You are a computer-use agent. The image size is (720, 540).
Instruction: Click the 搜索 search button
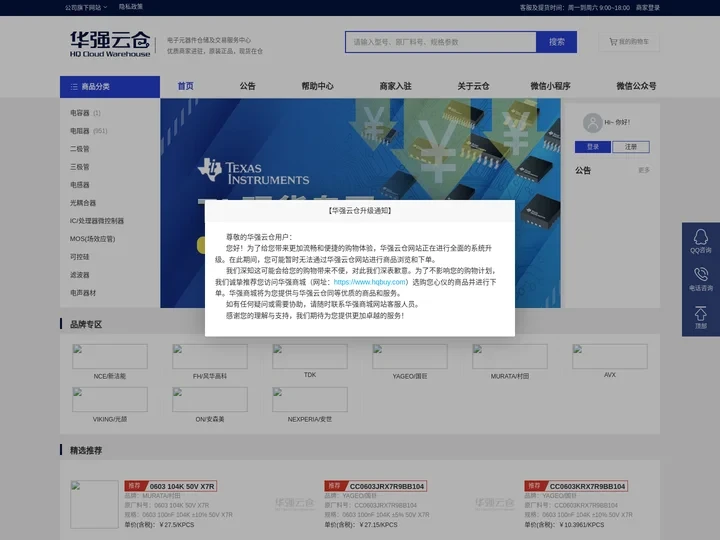[x=557, y=42]
